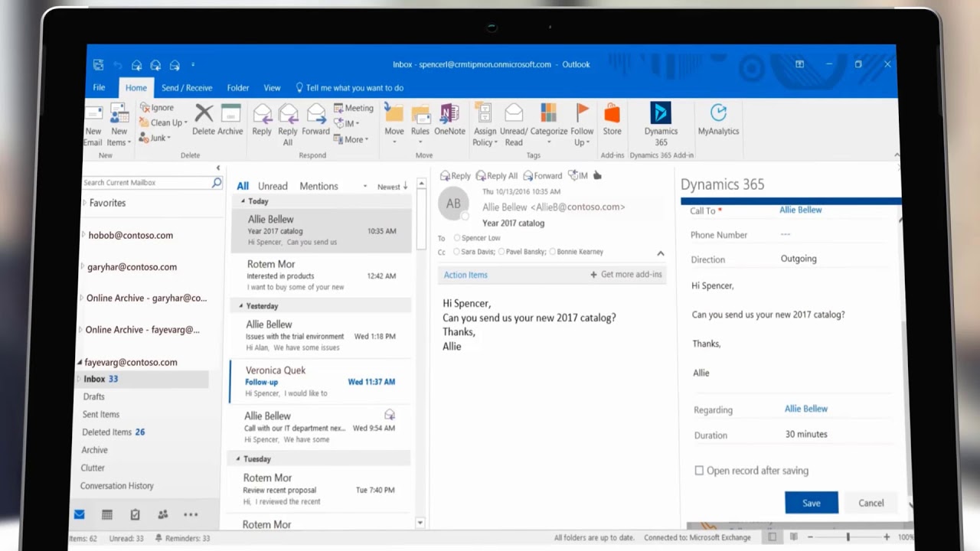Image resolution: width=980 pixels, height=551 pixels.
Task: Click Tell me what you want field
Action: (349, 88)
